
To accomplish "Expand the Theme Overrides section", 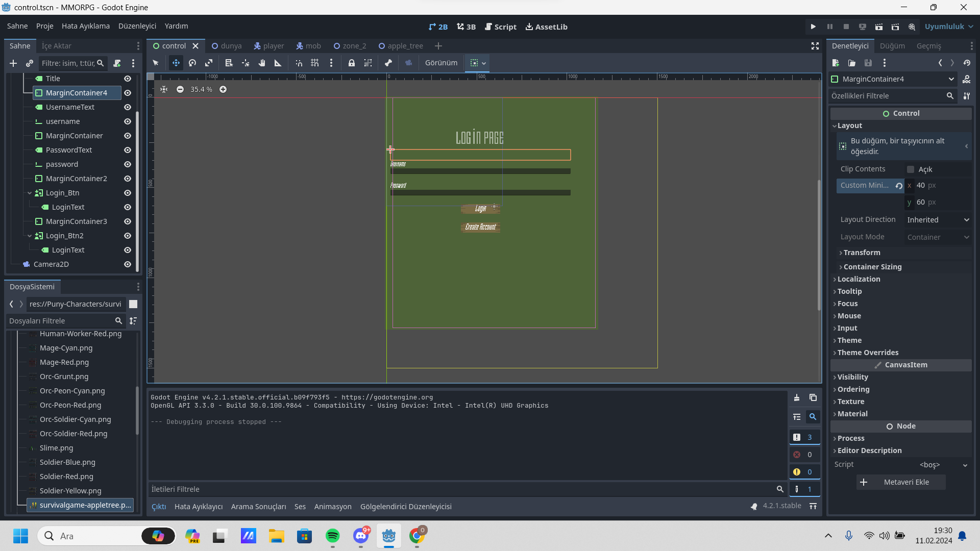I will click(867, 353).
